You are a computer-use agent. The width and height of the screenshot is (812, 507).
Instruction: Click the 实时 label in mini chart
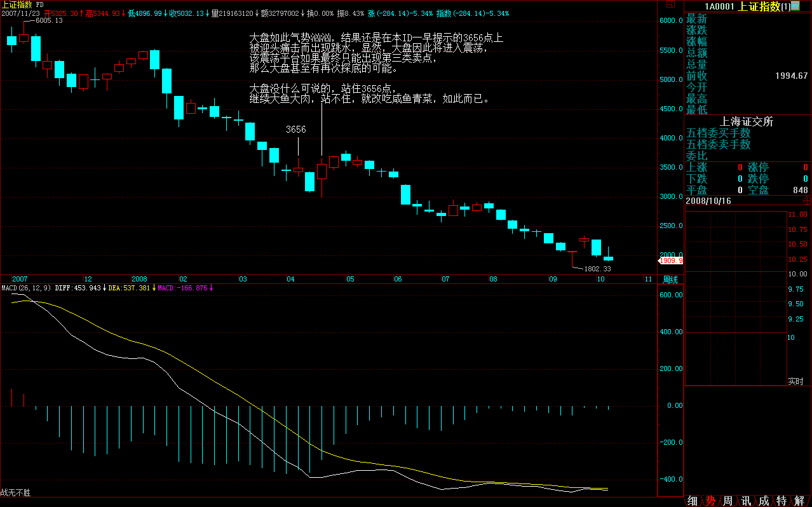[x=795, y=381]
